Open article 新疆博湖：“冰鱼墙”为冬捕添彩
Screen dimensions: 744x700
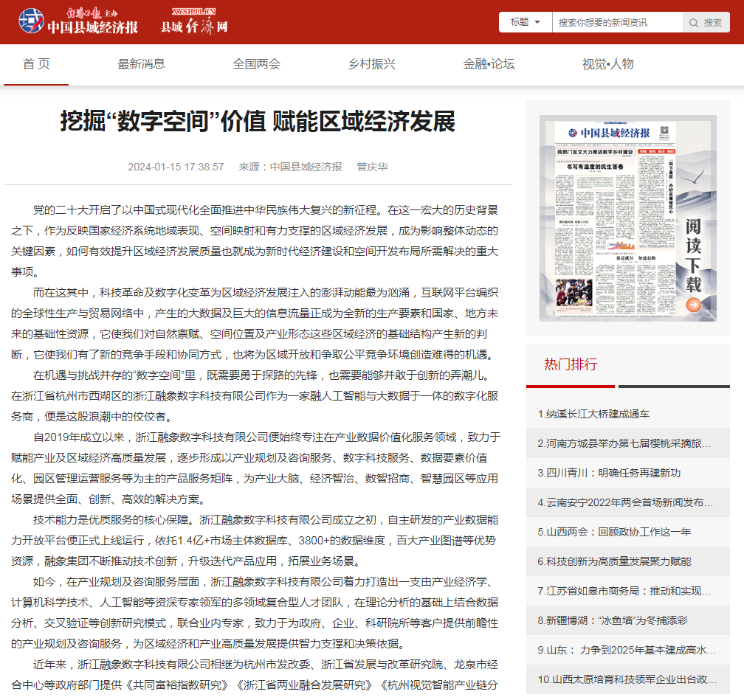tap(612, 620)
